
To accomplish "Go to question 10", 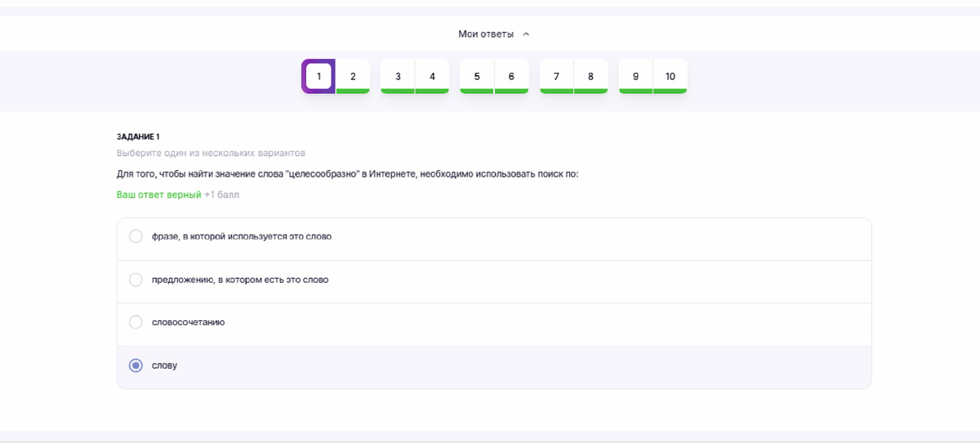I will click(670, 77).
